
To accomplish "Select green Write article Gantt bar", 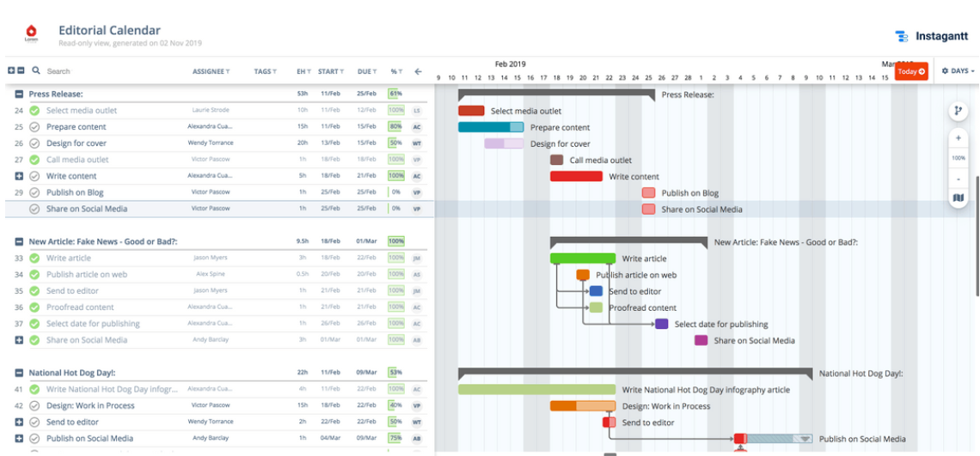I will click(583, 258).
